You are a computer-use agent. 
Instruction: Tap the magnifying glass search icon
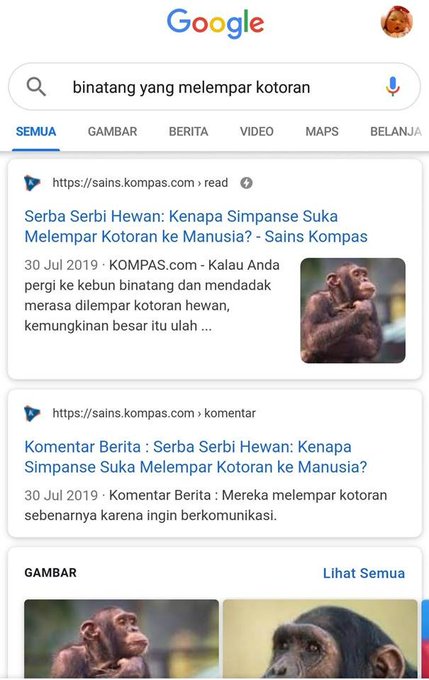click(x=36, y=87)
